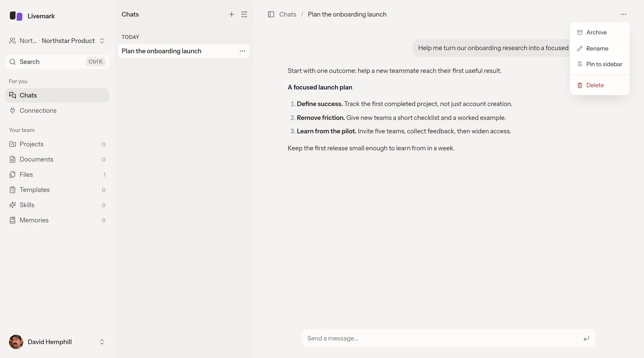Click David Hemphill's profile avatar
644x358 pixels.
pyautogui.click(x=16, y=342)
